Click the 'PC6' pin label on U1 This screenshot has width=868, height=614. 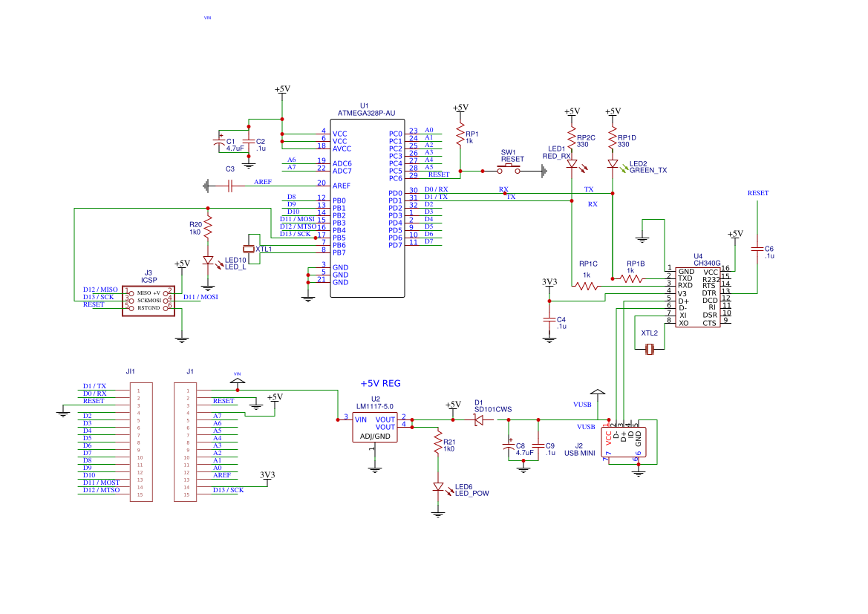(x=395, y=179)
